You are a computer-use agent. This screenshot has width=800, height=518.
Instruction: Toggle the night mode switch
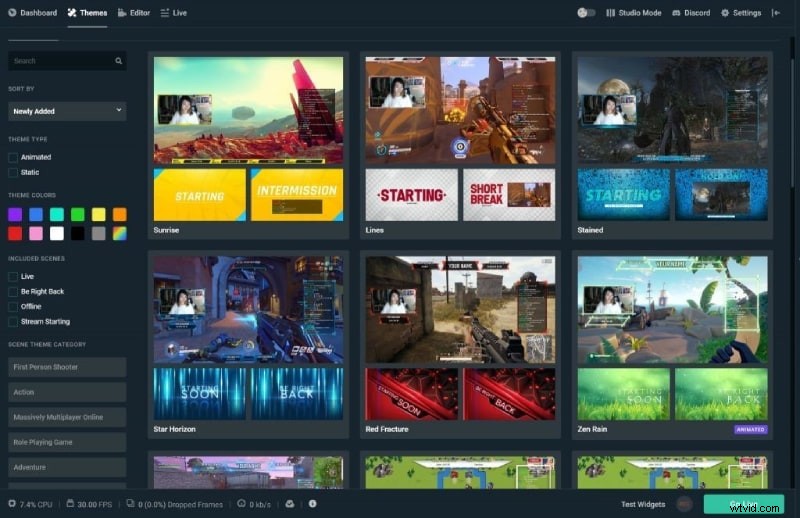[x=586, y=13]
